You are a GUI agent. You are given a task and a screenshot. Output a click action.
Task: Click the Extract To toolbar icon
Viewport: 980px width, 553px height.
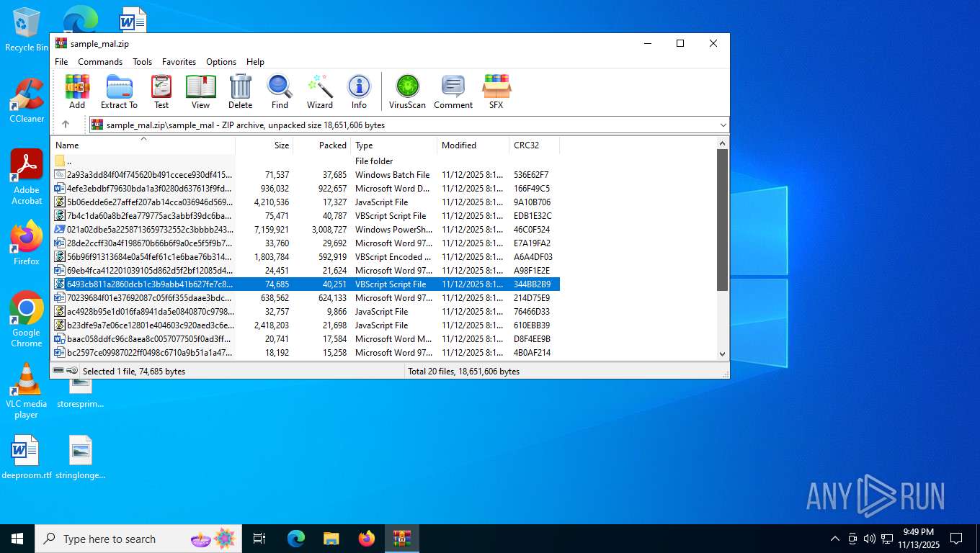click(119, 91)
